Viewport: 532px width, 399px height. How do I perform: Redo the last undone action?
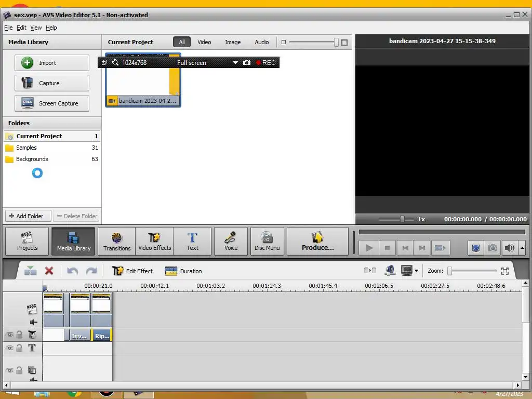pos(91,271)
